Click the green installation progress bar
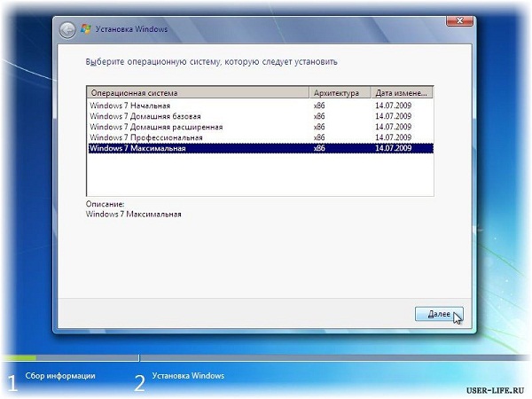The width and height of the screenshot is (532, 399). (19, 357)
